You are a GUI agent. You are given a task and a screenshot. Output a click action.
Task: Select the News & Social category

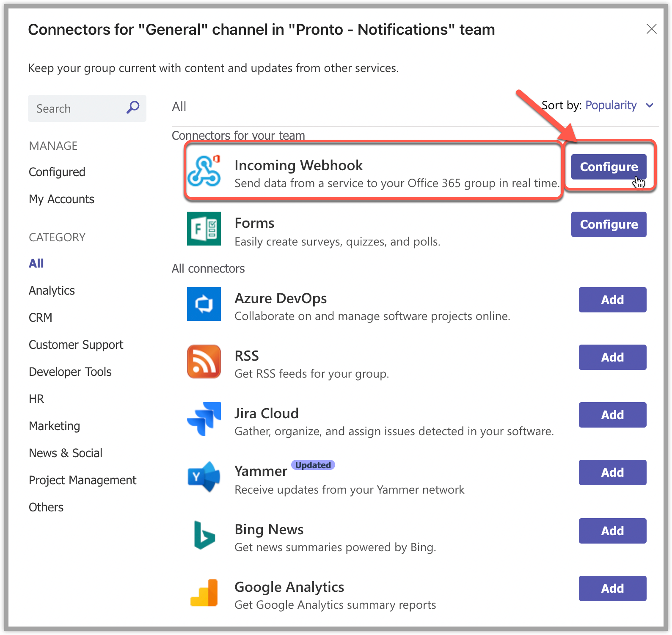66,453
